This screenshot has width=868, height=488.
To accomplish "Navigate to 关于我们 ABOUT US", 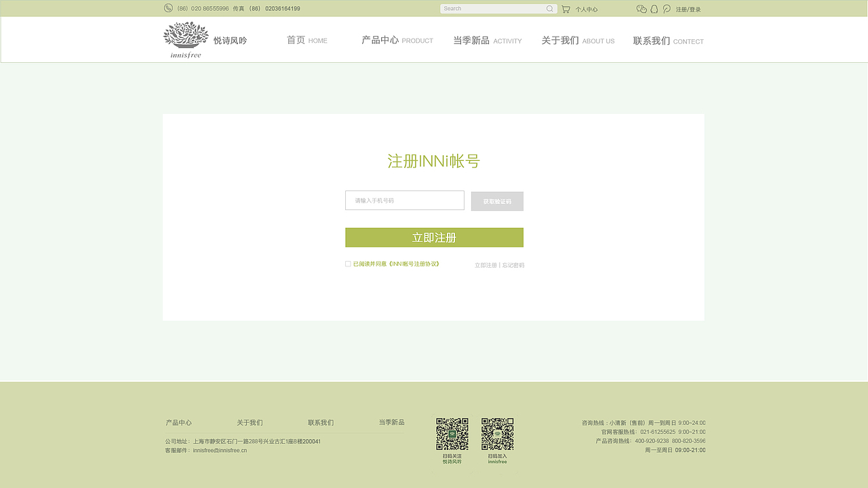I will 577,40.
